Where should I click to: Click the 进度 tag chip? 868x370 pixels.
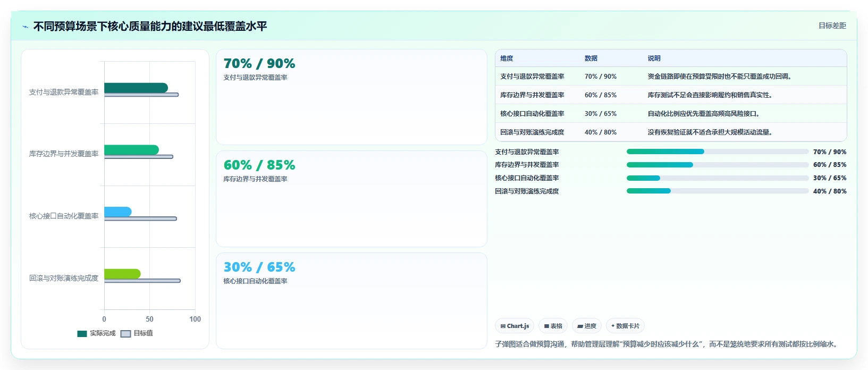coord(587,326)
